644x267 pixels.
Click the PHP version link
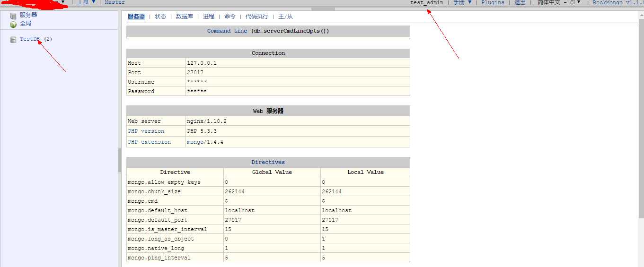pos(146,131)
